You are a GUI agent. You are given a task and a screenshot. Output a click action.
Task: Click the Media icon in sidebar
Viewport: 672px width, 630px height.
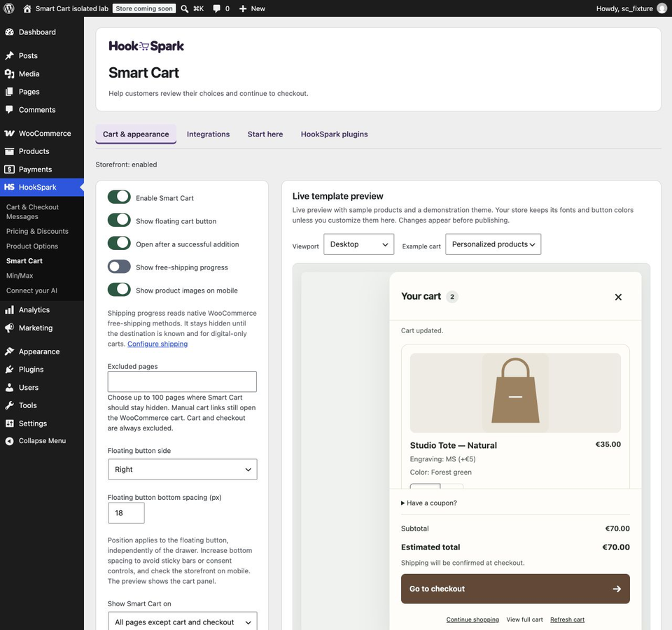click(x=9, y=73)
